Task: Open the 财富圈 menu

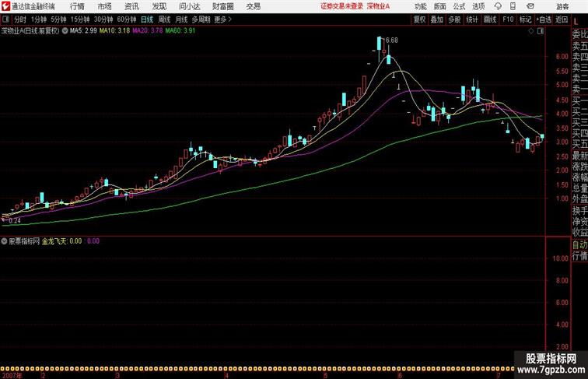Action: [x=222, y=6]
